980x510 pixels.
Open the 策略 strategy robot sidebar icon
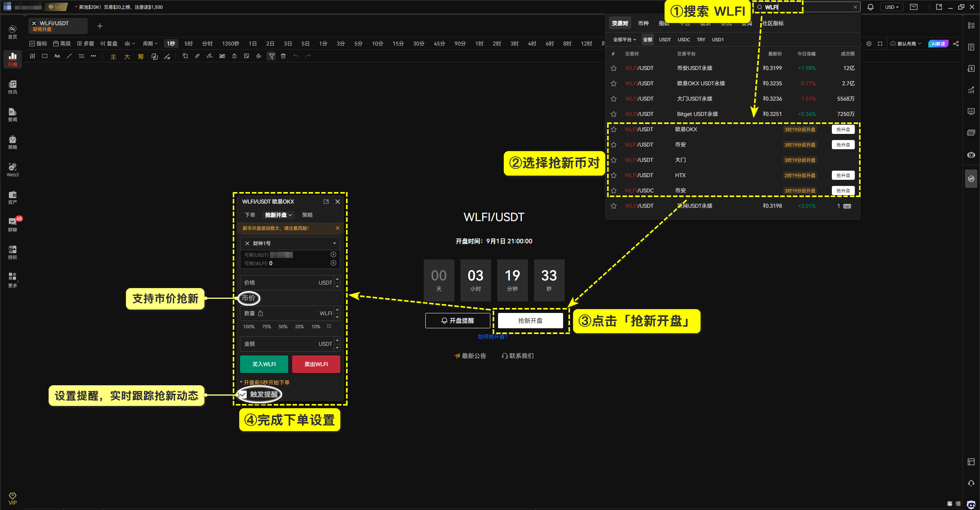click(x=13, y=142)
